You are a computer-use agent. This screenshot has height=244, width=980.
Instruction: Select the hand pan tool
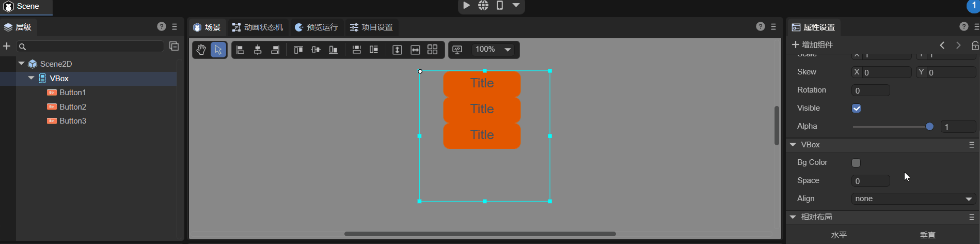click(x=201, y=50)
